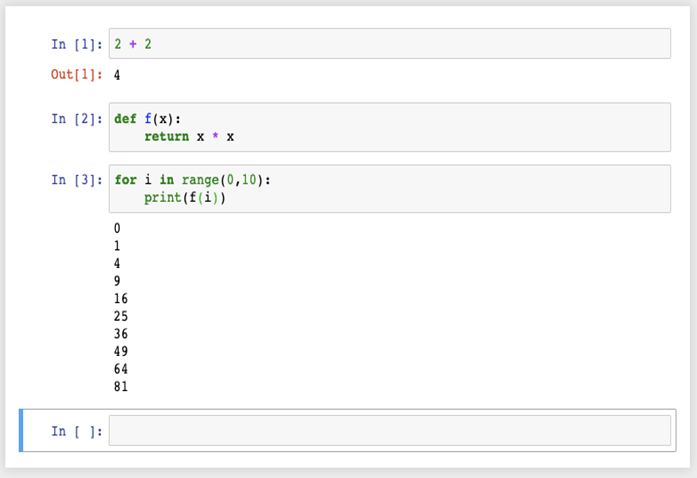The image size is (697, 478).
Task: Click the 'In [2]:' prompt label
Action: [77, 119]
